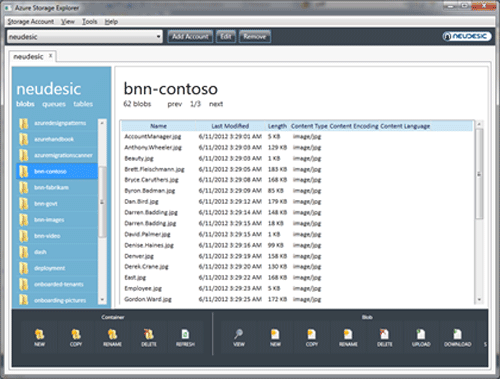Select the bnn-video container folder

pos(57,236)
